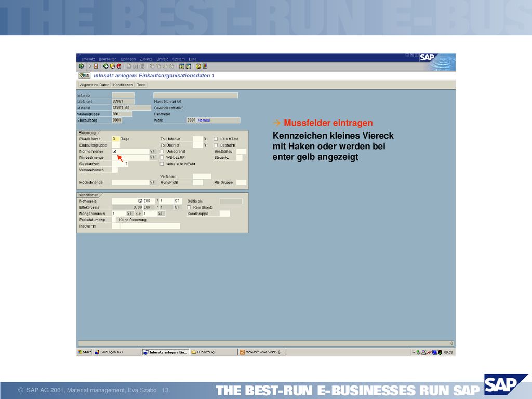Screen dimensions: 532x399
Task: Click the Incoterms text input field
Action: (150, 227)
